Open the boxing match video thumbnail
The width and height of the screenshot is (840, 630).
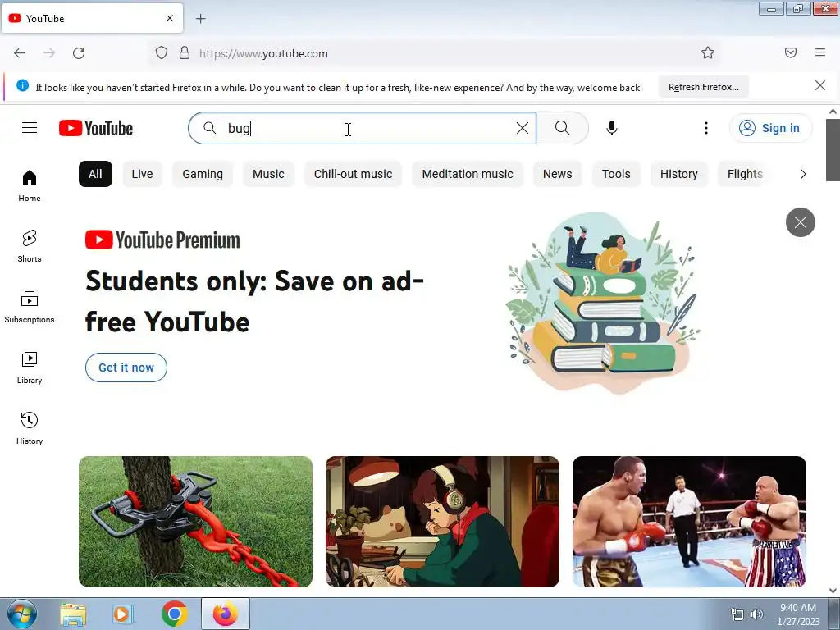[689, 522]
